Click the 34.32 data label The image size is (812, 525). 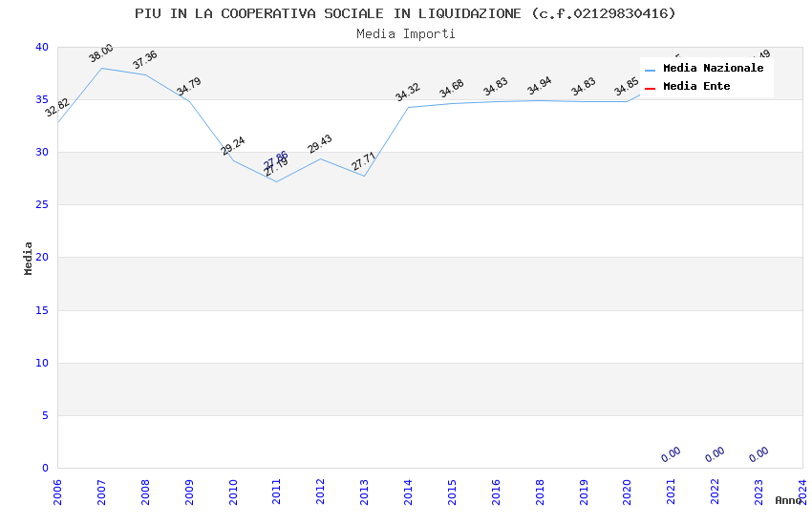tap(408, 92)
